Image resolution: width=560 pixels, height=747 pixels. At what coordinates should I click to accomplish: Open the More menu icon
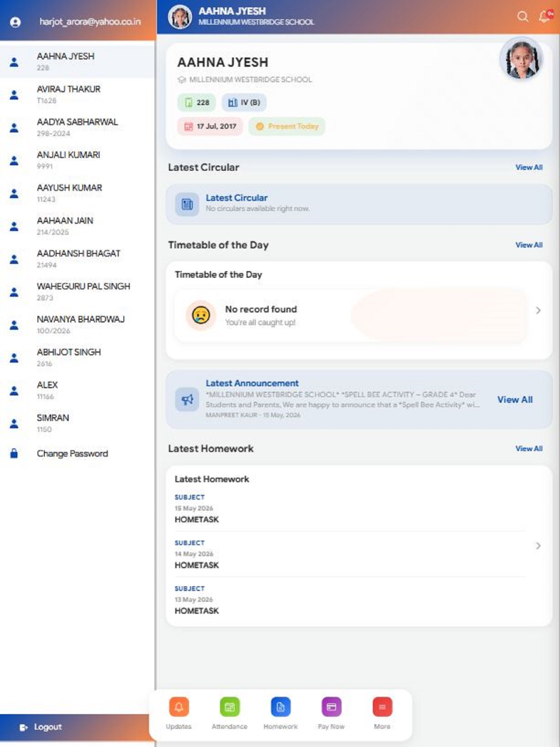[x=382, y=707]
